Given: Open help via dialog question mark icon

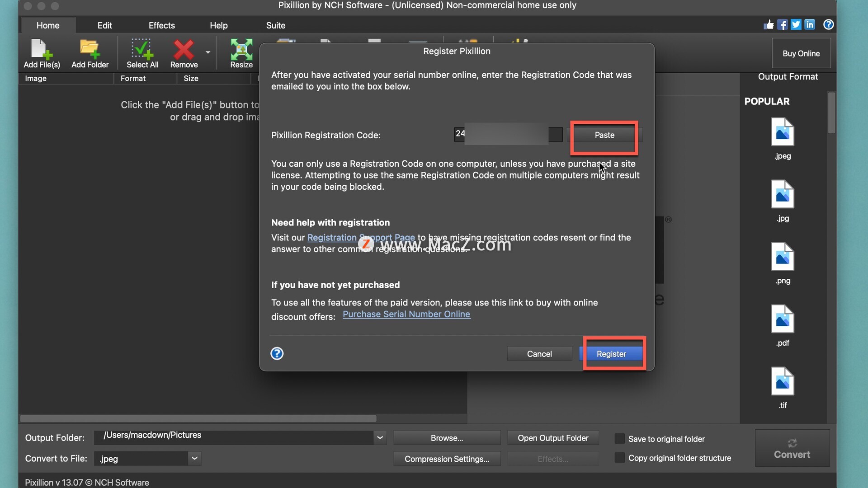Looking at the screenshot, I should [277, 353].
